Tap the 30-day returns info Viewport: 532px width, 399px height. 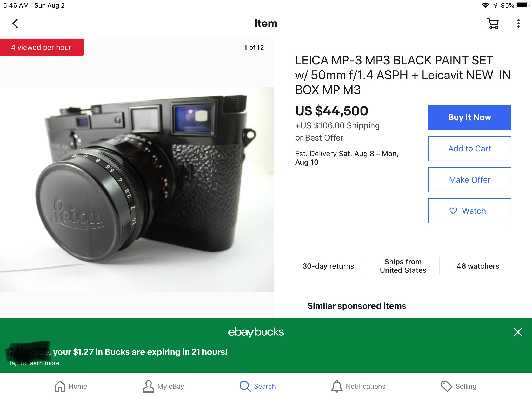(328, 266)
